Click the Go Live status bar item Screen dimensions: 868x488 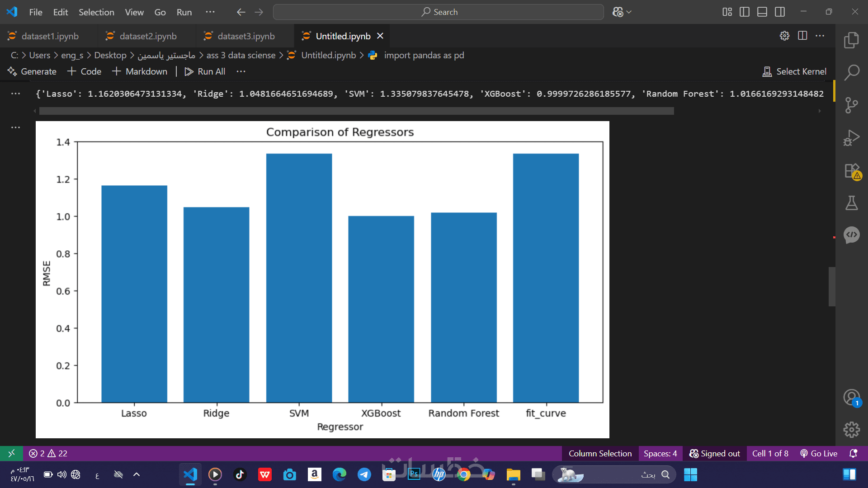click(x=819, y=453)
